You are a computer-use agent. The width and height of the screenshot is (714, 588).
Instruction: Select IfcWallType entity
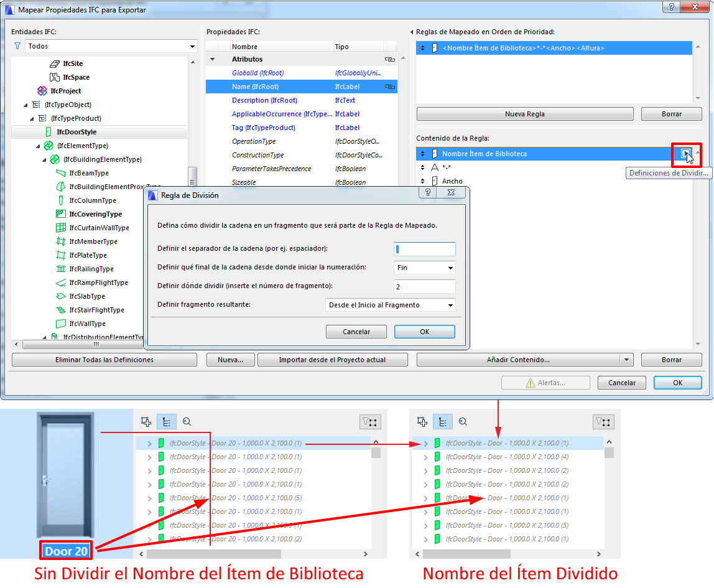point(87,324)
